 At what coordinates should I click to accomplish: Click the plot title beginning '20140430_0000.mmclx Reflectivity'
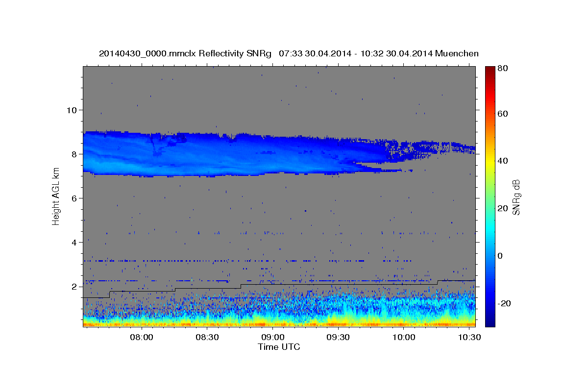point(289,53)
